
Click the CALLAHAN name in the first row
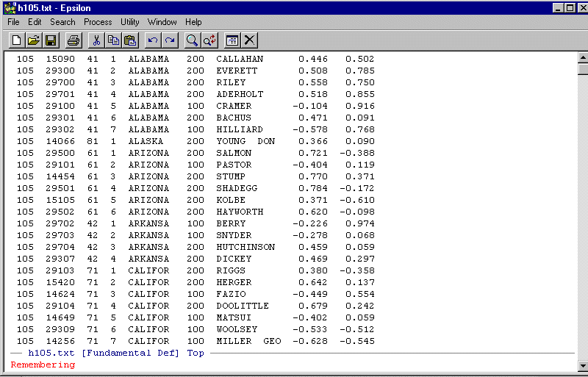[239, 59]
